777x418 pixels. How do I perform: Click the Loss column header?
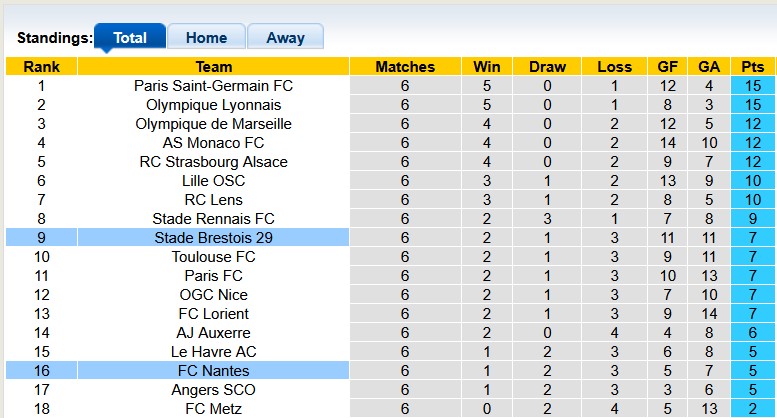tap(614, 67)
